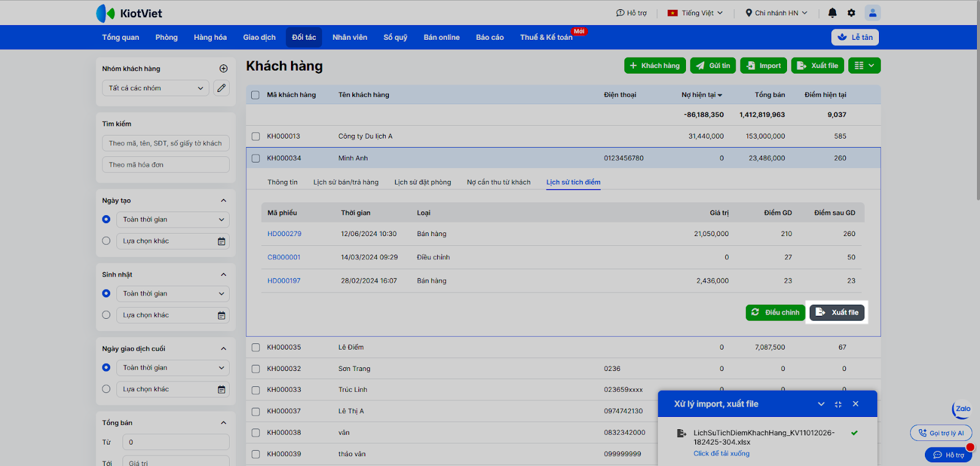Tick the checkbox for customer KH000013
Viewport: 980px width, 466px height.
[256, 137]
